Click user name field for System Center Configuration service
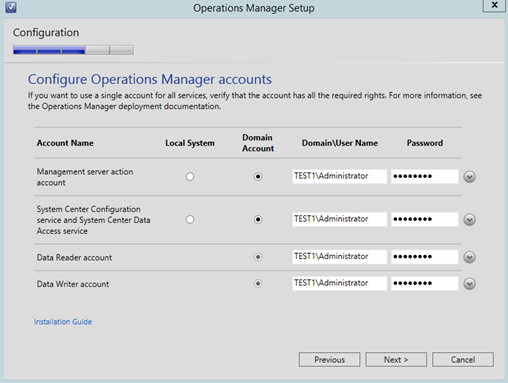The height and width of the screenshot is (383, 508). pyautogui.click(x=339, y=219)
